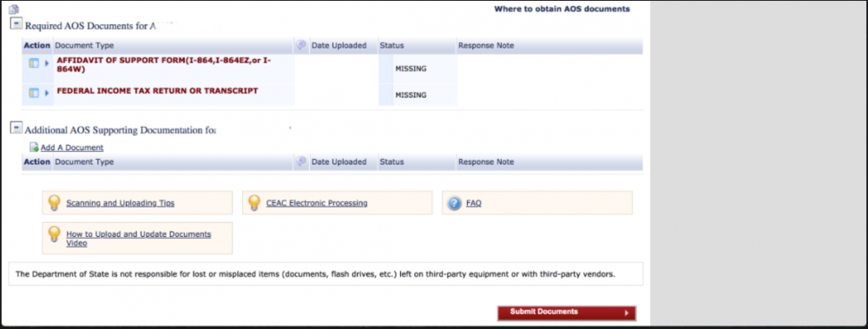Expand the Federal Income Tax Return row arrow
Image resolution: width=868 pixels, height=329 pixels.
47,93
